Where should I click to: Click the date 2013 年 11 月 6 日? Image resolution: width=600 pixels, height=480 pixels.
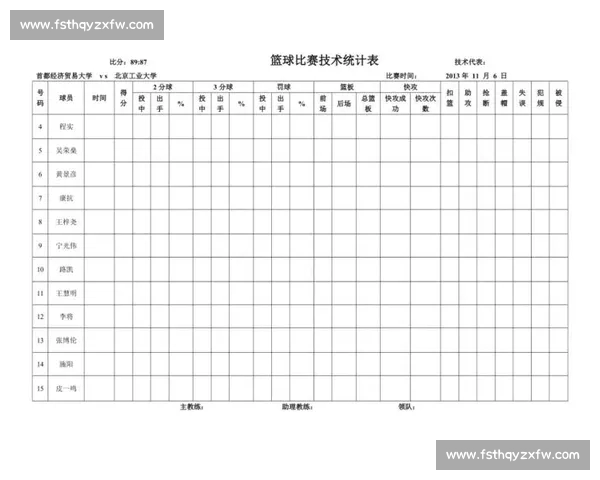point(476,76)
